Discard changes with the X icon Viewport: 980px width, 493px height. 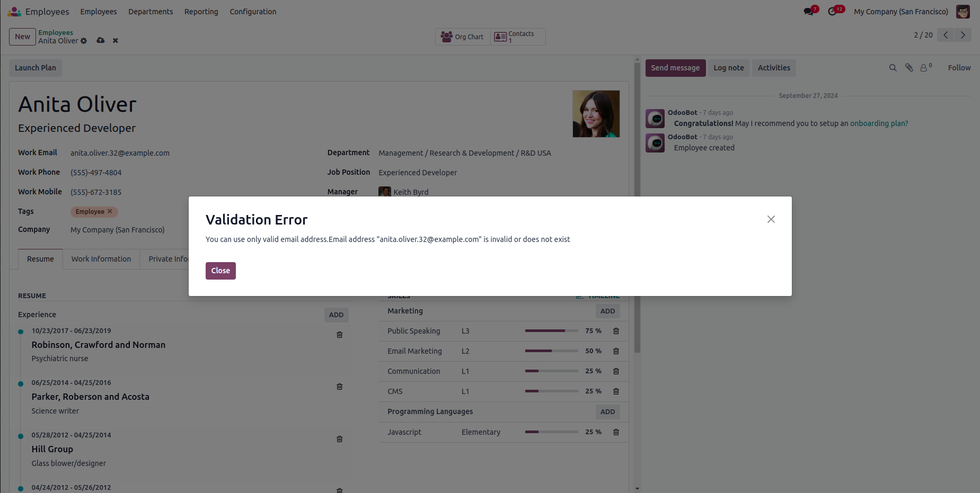[115, 41]
